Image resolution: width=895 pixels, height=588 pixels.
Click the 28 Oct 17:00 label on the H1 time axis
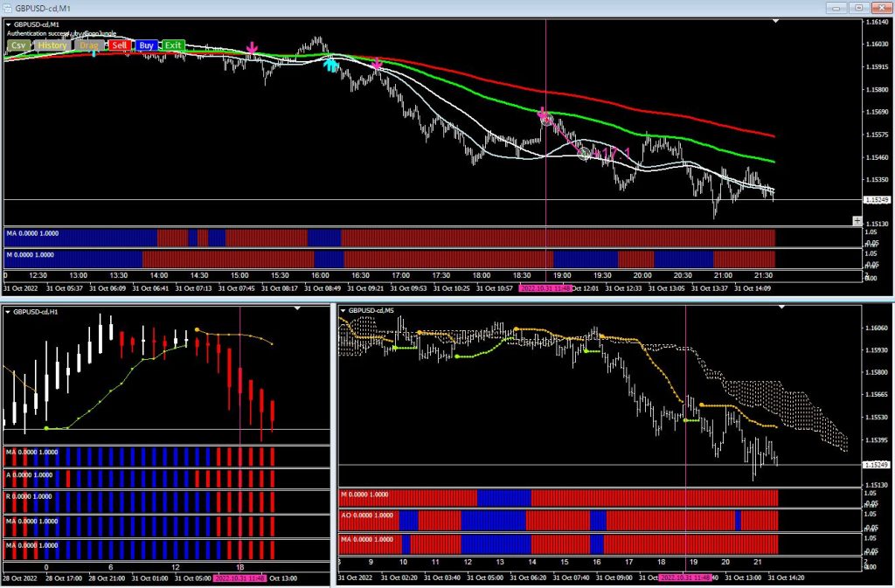pos(65,578)
